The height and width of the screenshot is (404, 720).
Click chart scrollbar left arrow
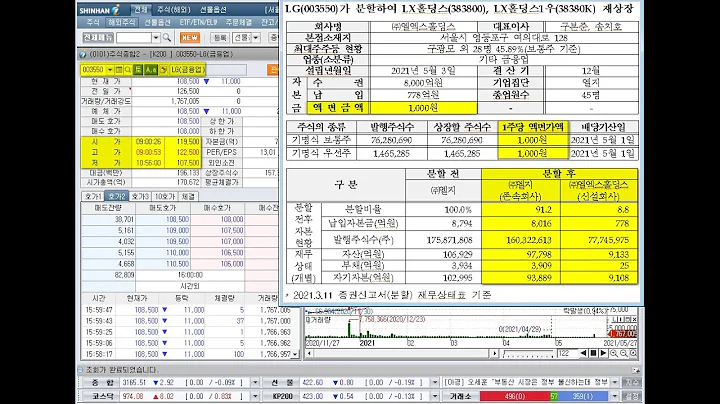point(309,354)
